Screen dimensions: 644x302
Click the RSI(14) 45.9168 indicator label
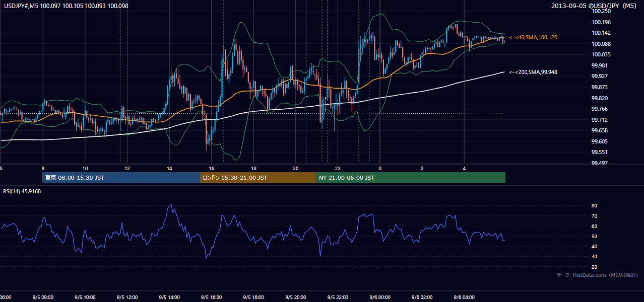(x=22, y=191)
